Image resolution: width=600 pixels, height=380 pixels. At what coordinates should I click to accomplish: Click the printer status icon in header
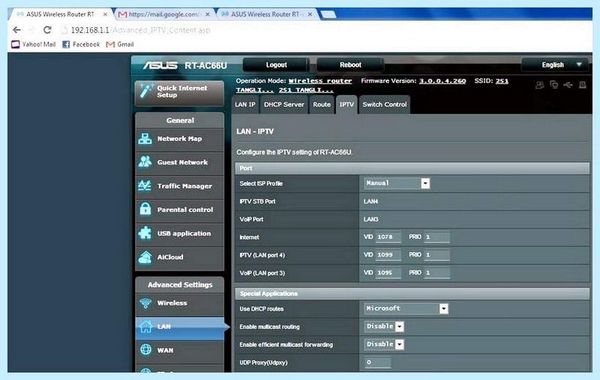tap(582, 85)
